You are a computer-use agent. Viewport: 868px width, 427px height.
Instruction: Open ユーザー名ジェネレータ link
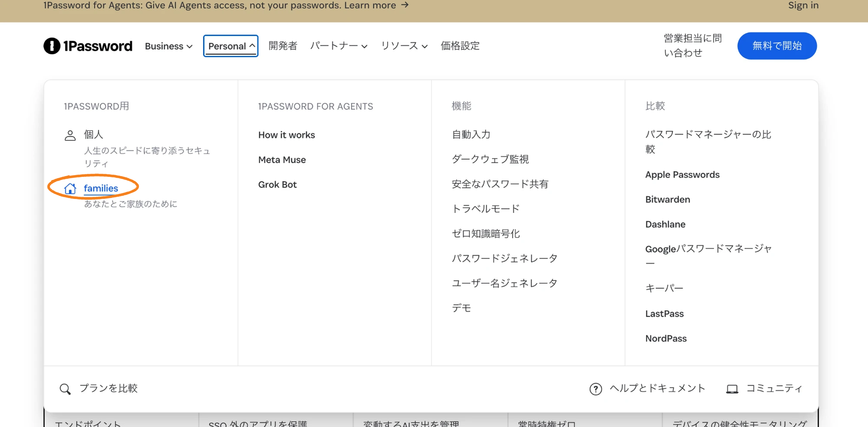click(x=505, y=283)
